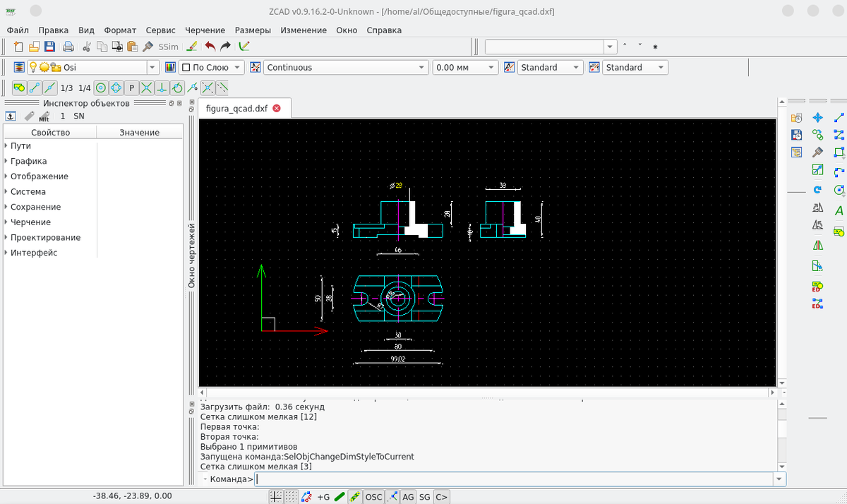The image size is (847, 504).
Task: Open the Файл menu
Action: coord(18,30)
